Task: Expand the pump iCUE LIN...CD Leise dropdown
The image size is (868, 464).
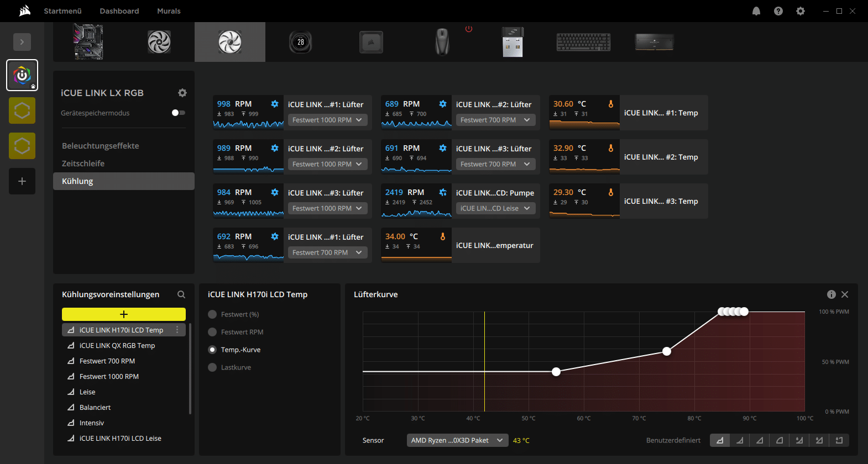Action: [495, 208]
